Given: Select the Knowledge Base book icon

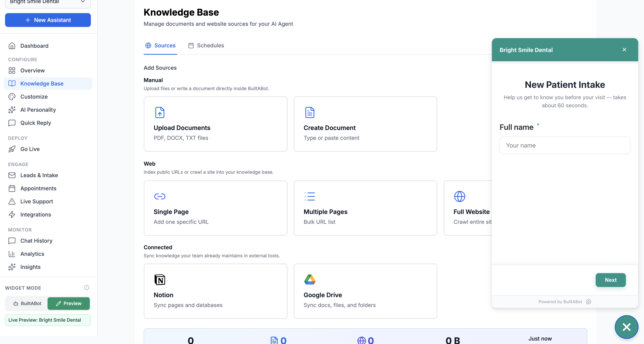Looking at the screenshot, I should (x=12, y=84).
